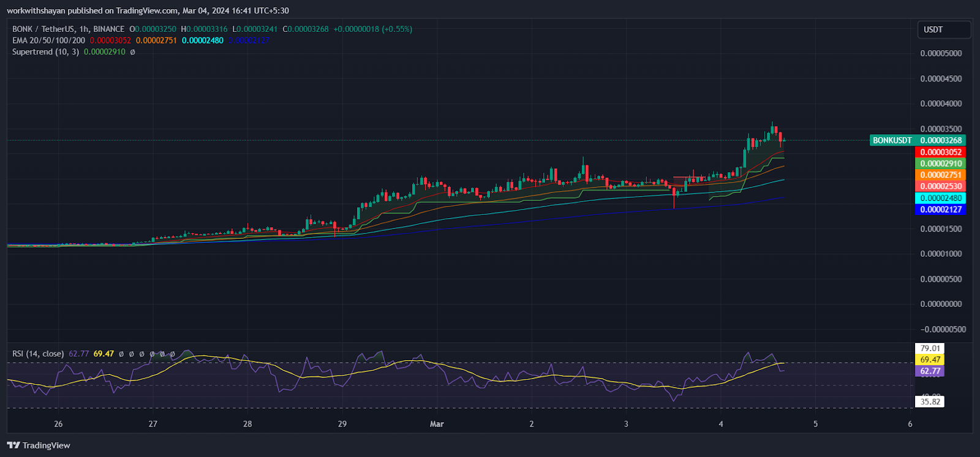The image size is (980, 457).
Task: Click date 26 on the time axis
Action: click(58, 424)
